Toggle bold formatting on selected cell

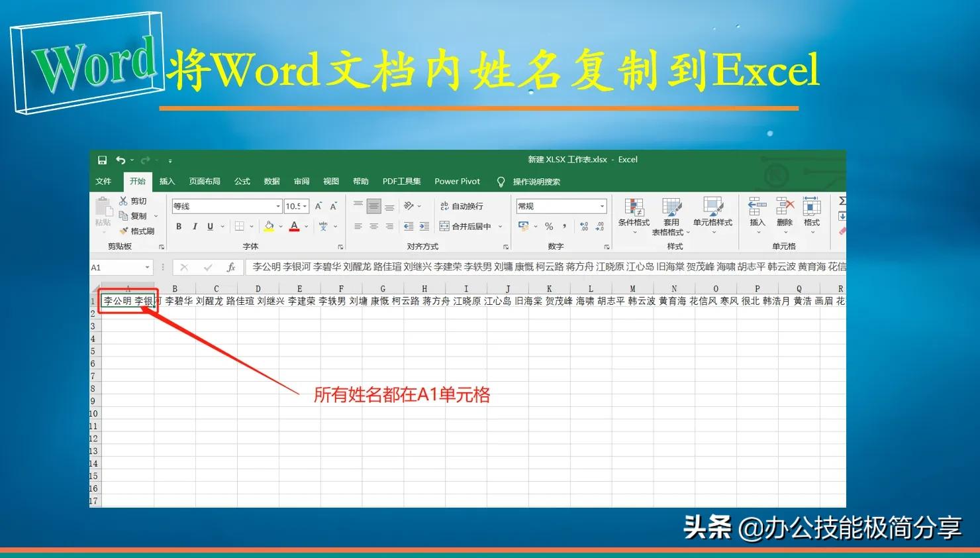pyautogui.click(x=177, y=226)
